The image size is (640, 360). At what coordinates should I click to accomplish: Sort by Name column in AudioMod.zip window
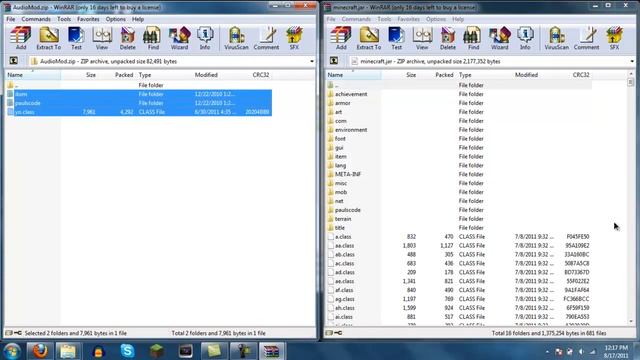coord(33,75)
